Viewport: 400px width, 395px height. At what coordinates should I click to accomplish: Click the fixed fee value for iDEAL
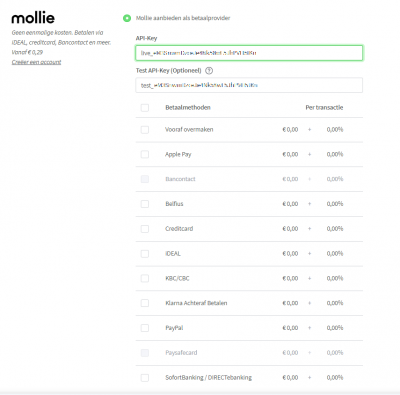click(x=290, y=254)
